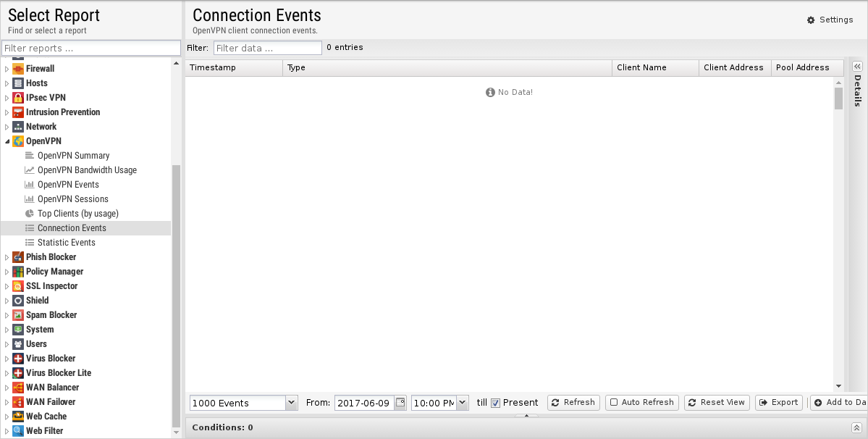The width and height of the screenshot is (868, 439).
Task: Click the report tree vertical scrollbar
Action: pos(176,296)
